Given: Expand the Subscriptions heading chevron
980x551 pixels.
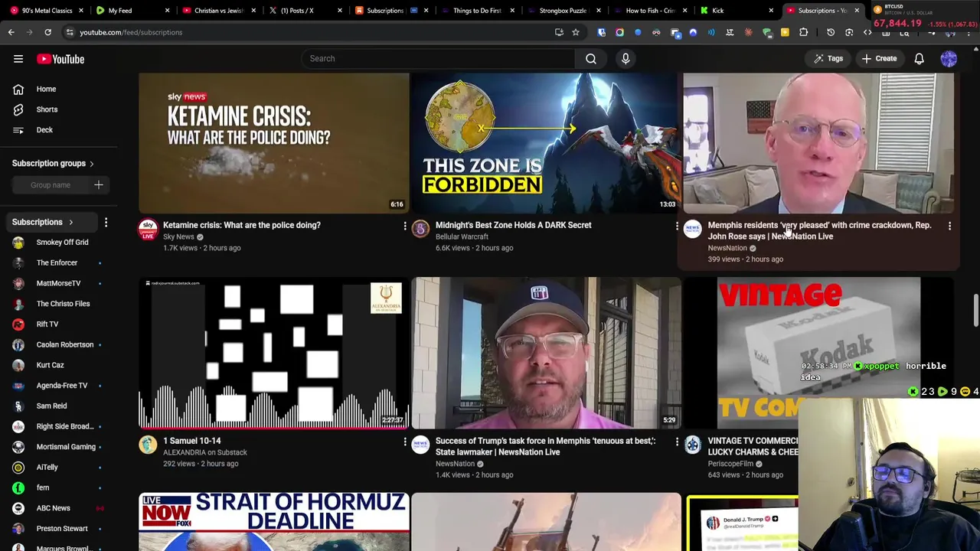Looking at the screenshot, I should click(x=70, y=222).
